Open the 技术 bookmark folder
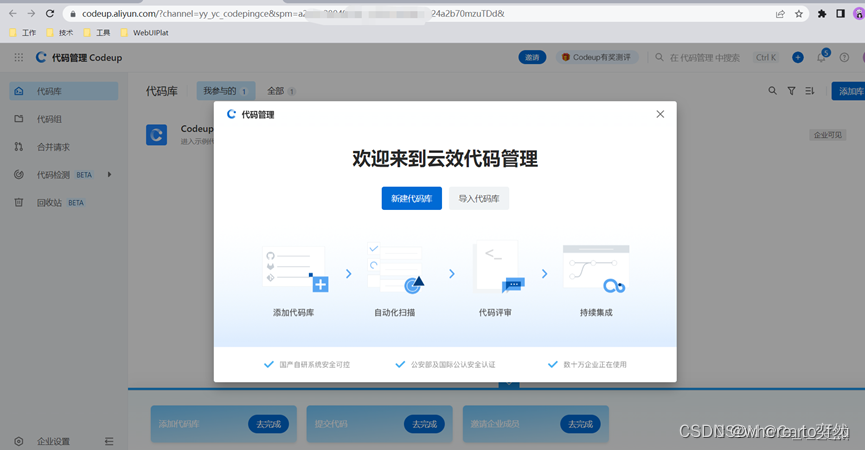 tap(60, 33)
